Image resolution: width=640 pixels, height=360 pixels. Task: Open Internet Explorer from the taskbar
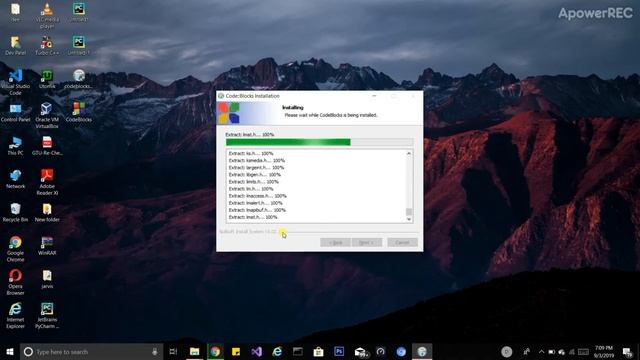[x=277, y=351]
